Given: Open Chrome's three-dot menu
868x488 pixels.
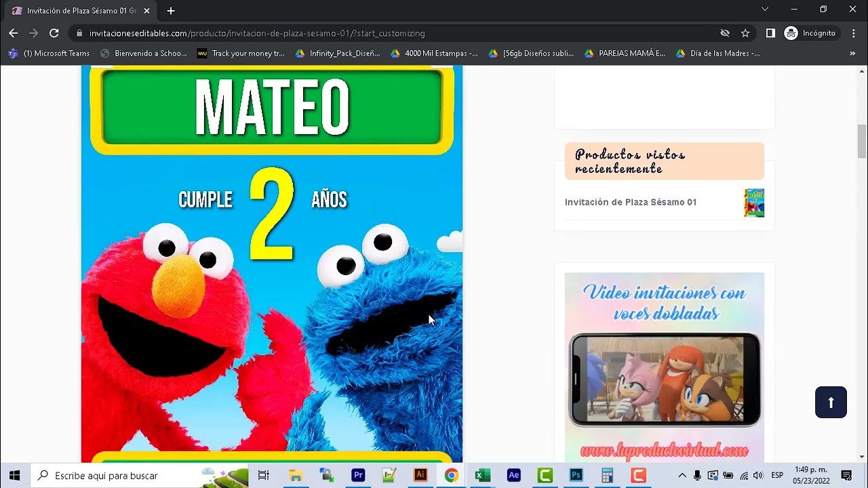Looking at the screenshot, I should click(x=853, y=33).
